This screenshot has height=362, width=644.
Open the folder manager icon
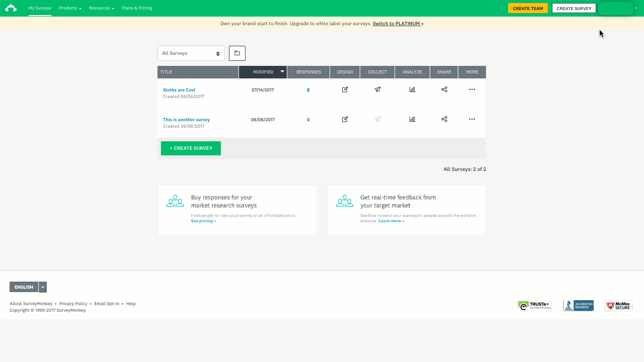pos(237,53)
